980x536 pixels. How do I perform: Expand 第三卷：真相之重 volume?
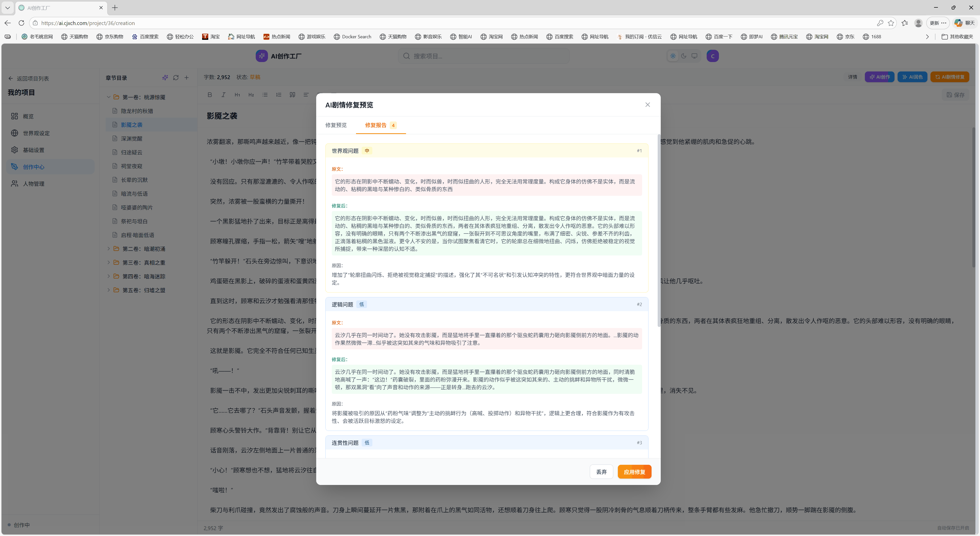pos(108,262)
